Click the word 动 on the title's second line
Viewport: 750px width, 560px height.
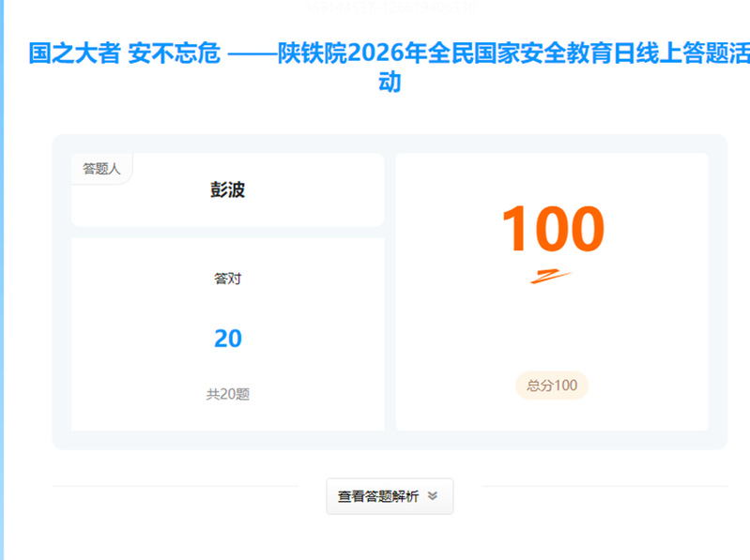click(389, 83)
